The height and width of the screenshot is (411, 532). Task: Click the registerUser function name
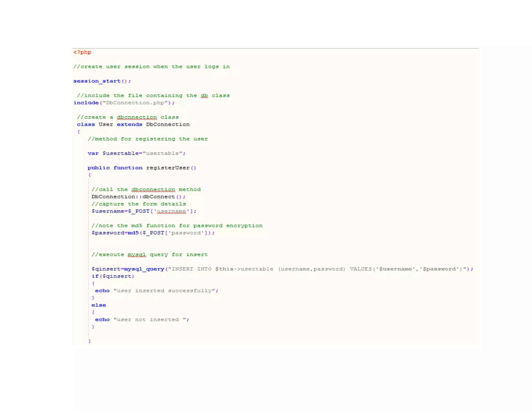click(168, 168)
